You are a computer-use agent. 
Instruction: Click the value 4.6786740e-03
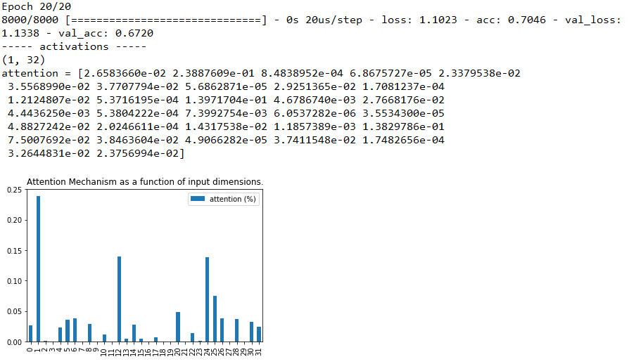pyautogui.click(x=315, y=100)
